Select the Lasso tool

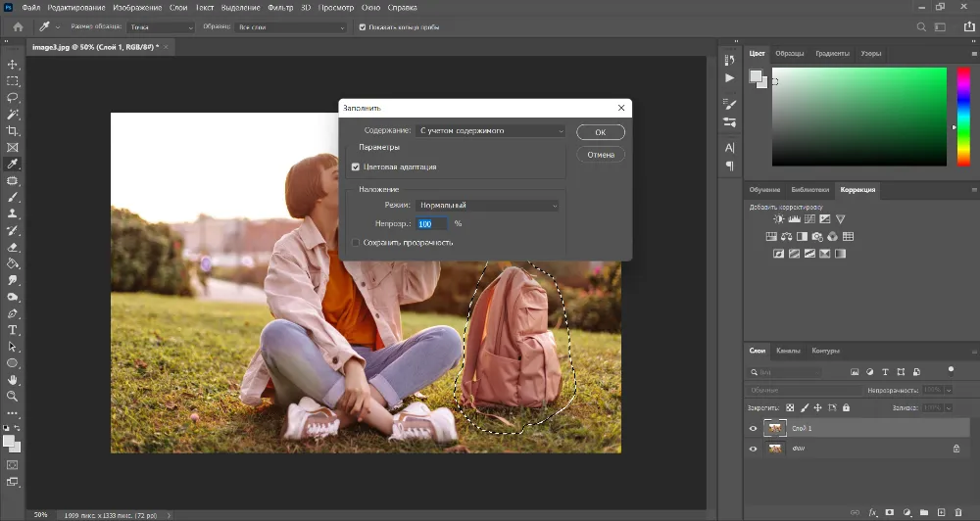tap(13, 98)
